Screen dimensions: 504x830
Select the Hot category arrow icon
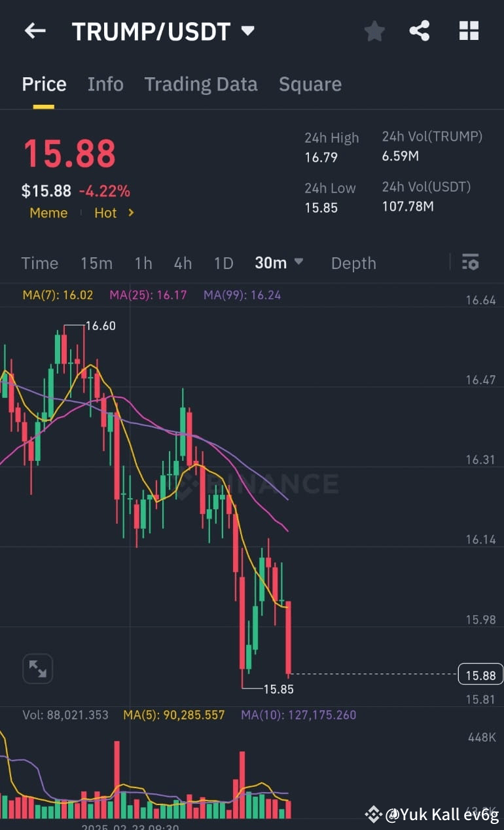129,213
